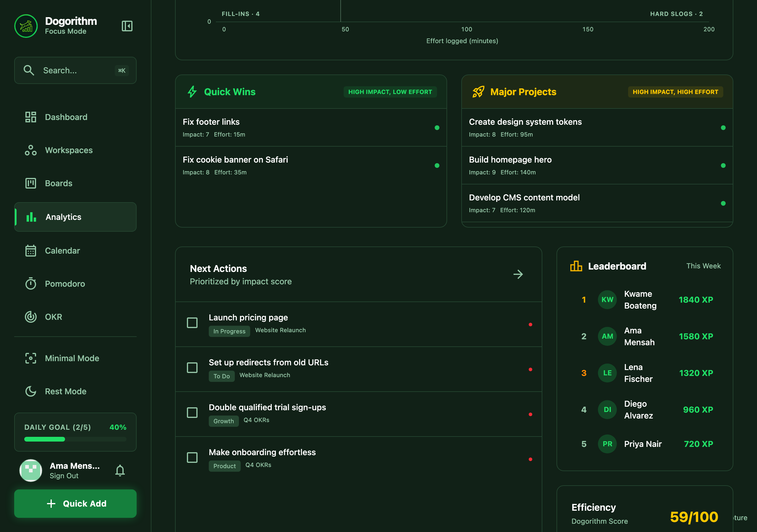Select the Analytics nav item
This screenshot has height=532, width=757.
75,217
